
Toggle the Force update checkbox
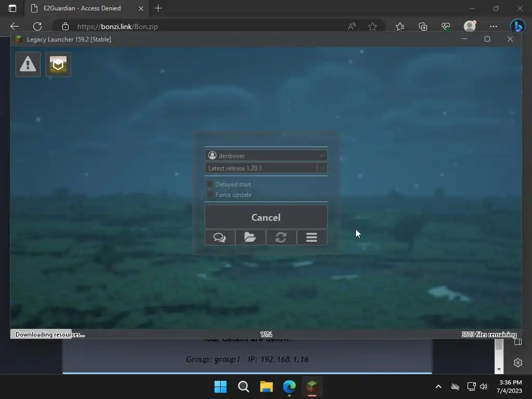click(x=210, y=194)
